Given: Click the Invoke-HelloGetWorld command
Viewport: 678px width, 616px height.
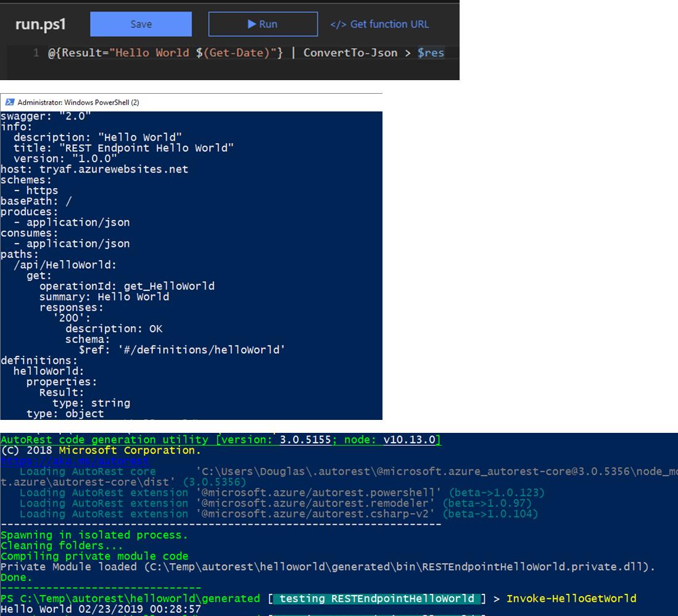Looking at the screenshot, I should tap(571, 599).
